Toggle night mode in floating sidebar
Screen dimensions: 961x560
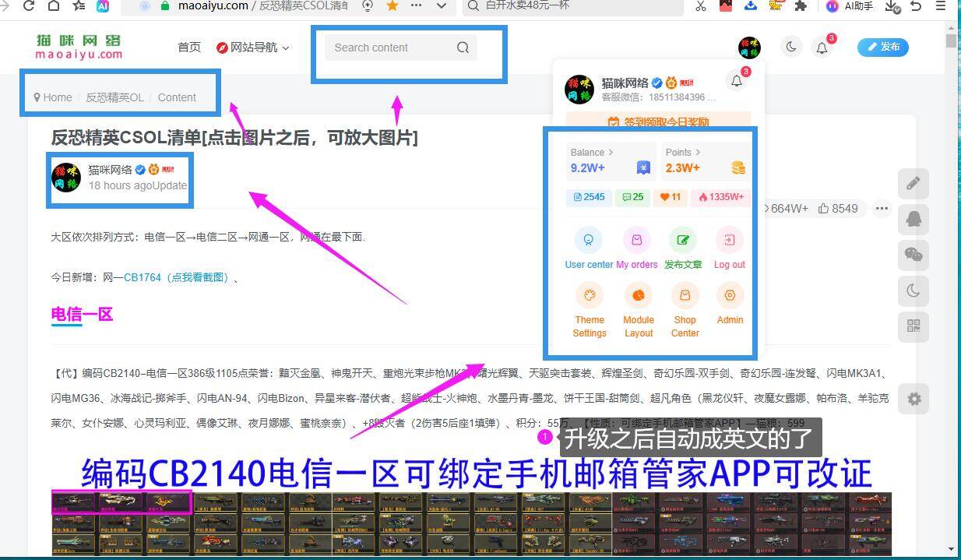coord(913,291)
